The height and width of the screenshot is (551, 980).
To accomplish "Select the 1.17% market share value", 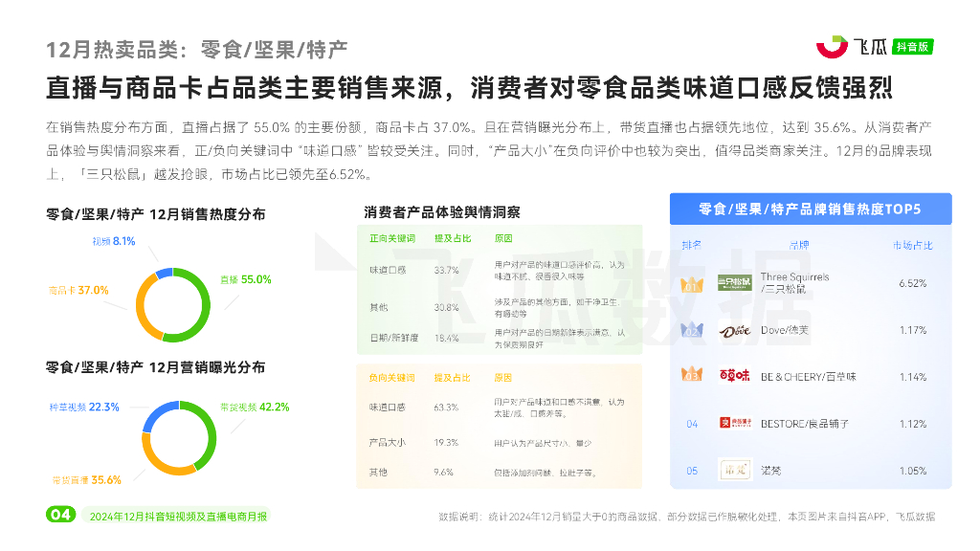I will (912, 330).
